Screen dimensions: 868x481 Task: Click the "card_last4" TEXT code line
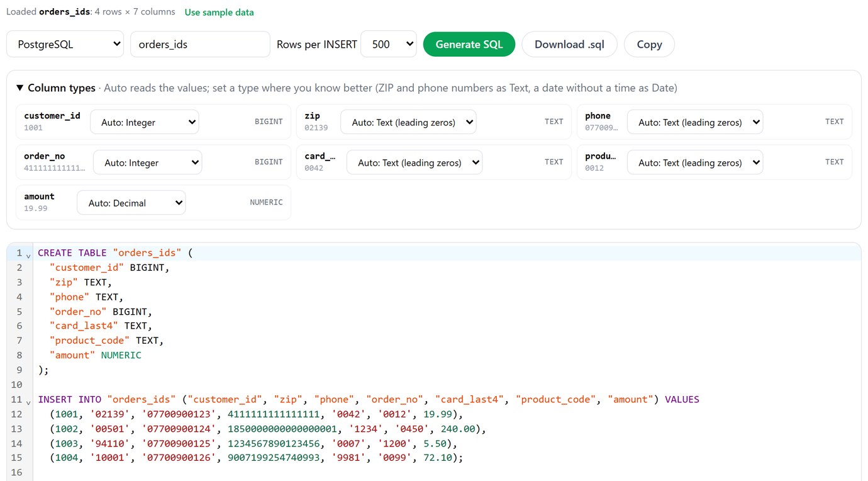(101, 325)
